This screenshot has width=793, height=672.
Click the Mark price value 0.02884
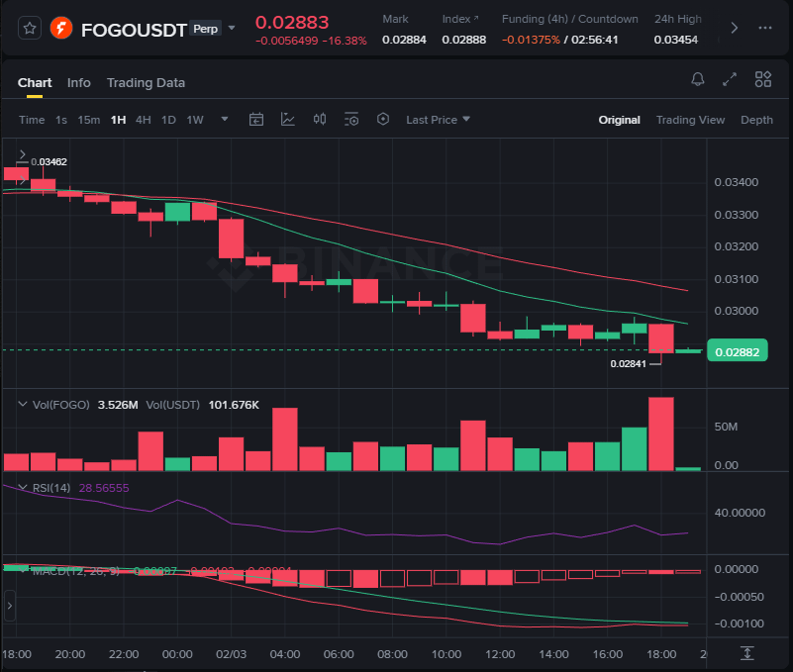[404, 40]
